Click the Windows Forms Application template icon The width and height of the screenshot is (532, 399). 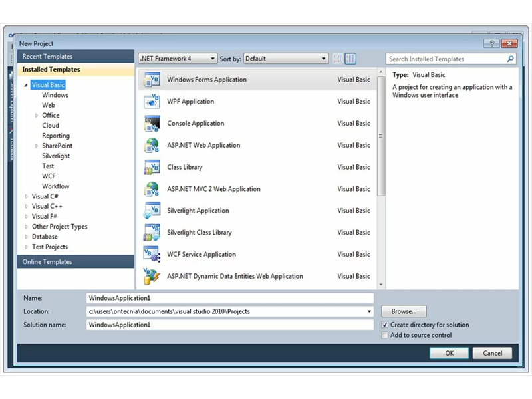(152, 80)
